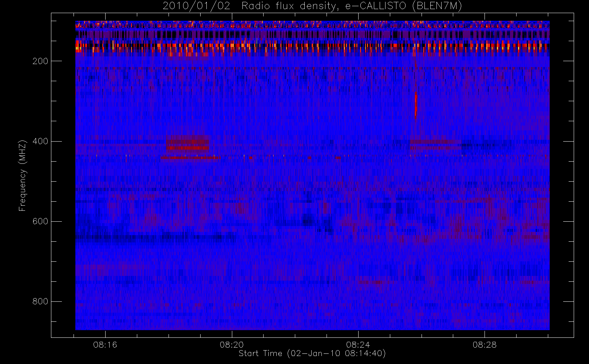Click the red emission band near 400 MHz at 08:18
The height and width of the screenshot is (364, 589).
click(x=187, y=145)
